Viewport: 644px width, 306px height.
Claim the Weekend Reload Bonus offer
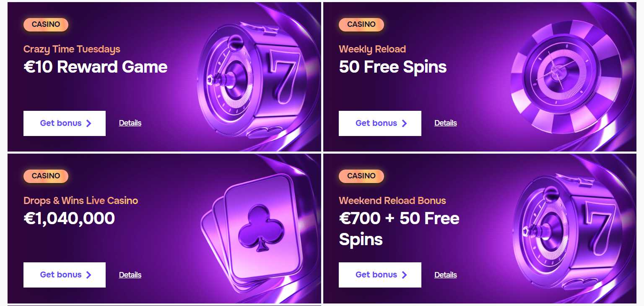380,275
